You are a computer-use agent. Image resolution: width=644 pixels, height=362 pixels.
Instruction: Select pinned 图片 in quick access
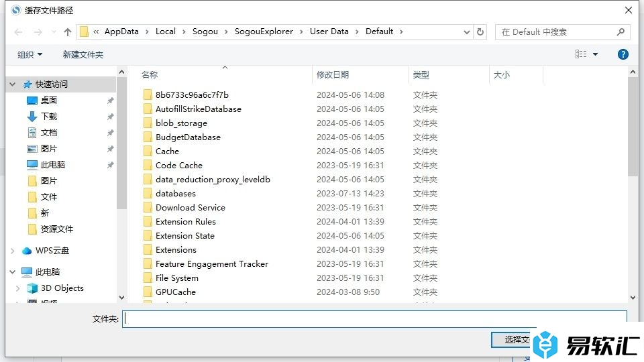[48, 148]
